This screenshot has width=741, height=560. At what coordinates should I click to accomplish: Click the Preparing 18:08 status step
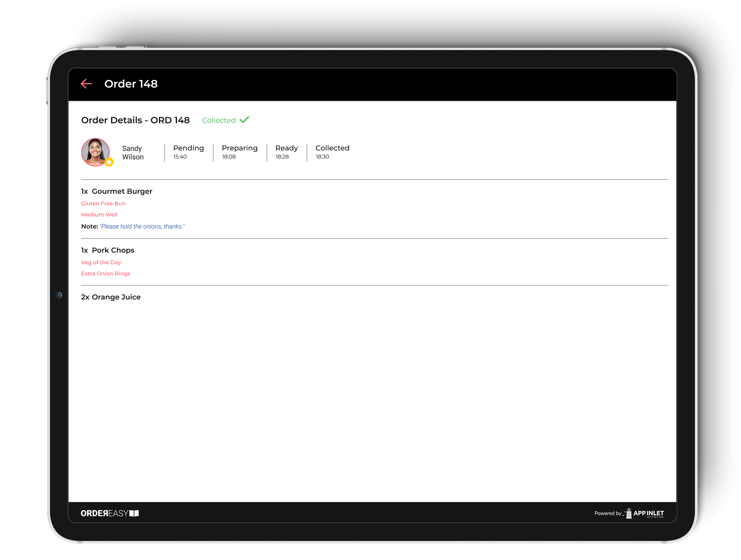(x=239, y=152)
